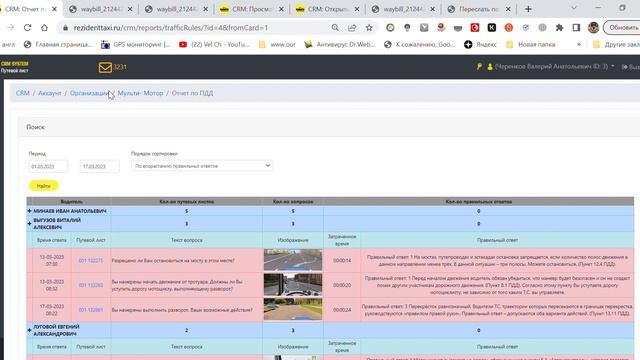Open the bus and motorcyclist question image
This screenshot has height=360, width=640.
[293, 284]
